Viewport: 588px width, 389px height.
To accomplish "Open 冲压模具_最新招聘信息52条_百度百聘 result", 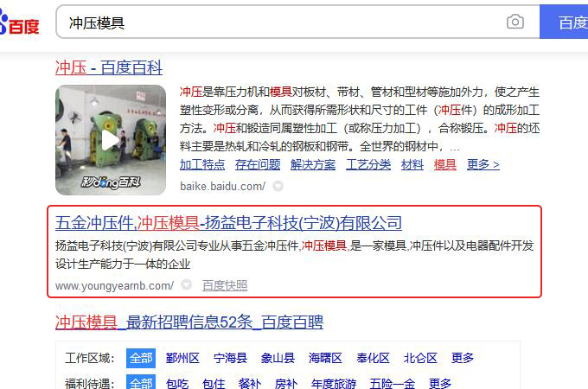I will click(x=189, y=322).
